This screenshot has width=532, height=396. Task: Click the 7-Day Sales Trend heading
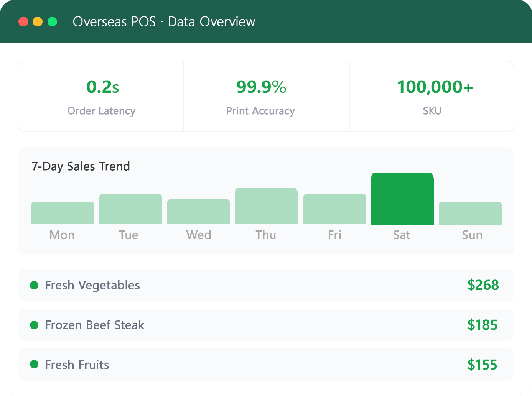click(81, 166)
